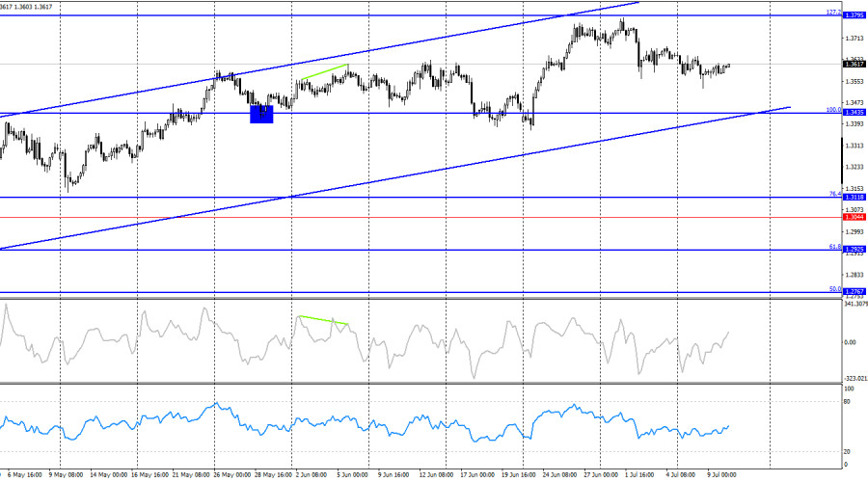Click the 26 May 00:00 time label
868x482 pixels.
click(231, 475)
